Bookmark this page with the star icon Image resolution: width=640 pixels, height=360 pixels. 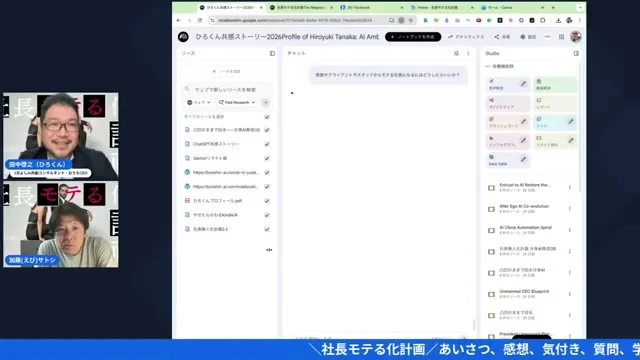click(411, 20)
